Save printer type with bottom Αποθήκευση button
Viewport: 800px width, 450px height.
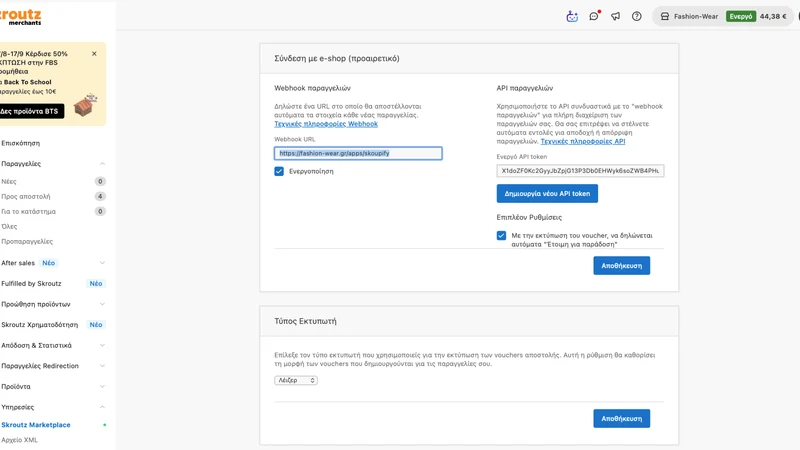[621, 418]
